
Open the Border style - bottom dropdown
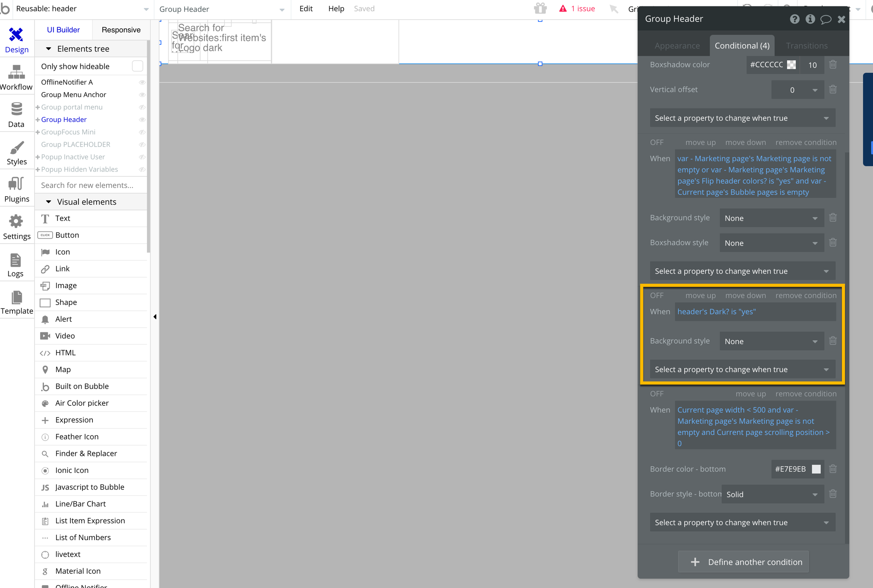pos(772,494)
